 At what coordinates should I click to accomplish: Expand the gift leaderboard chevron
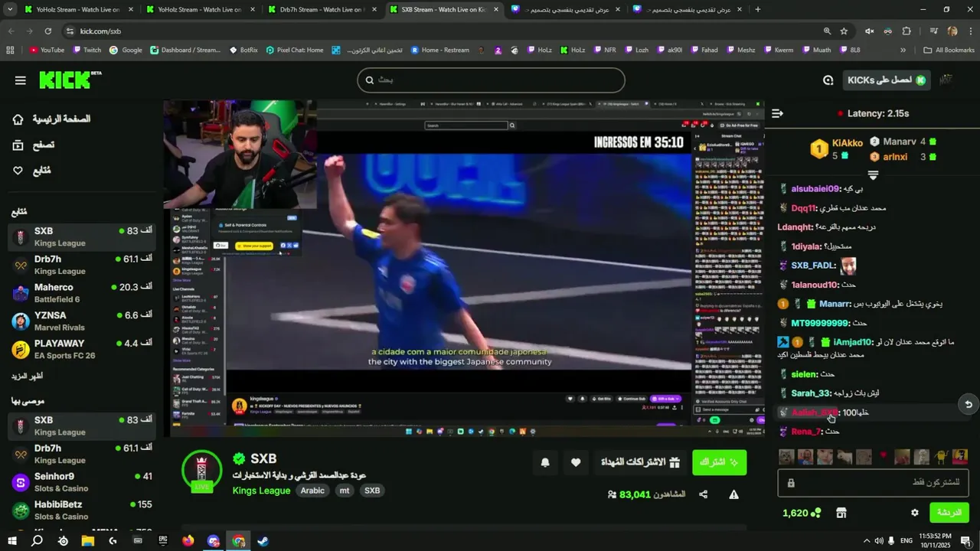coord(873,175)
